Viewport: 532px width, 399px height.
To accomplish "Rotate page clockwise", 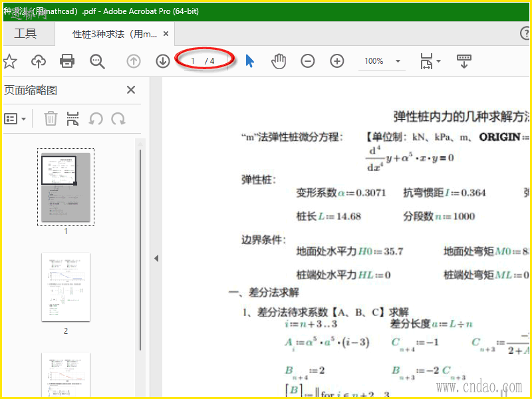I will (118, 119).
